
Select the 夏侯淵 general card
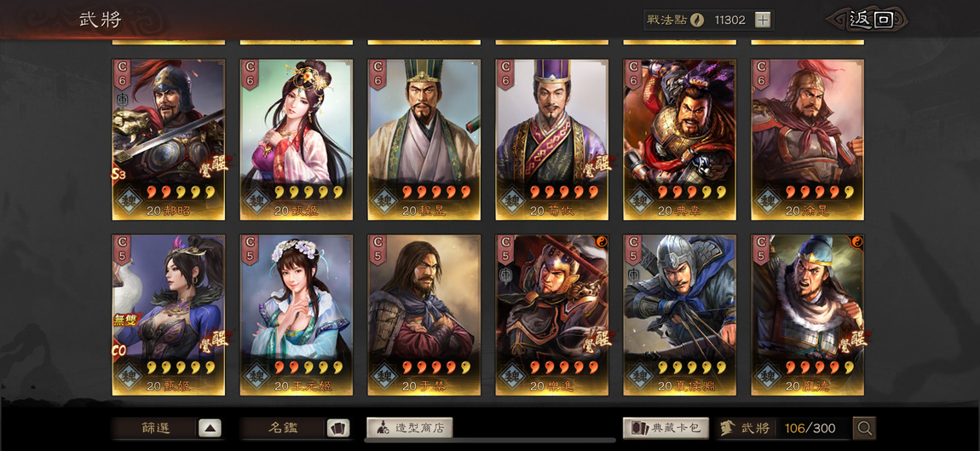[679, 315]
